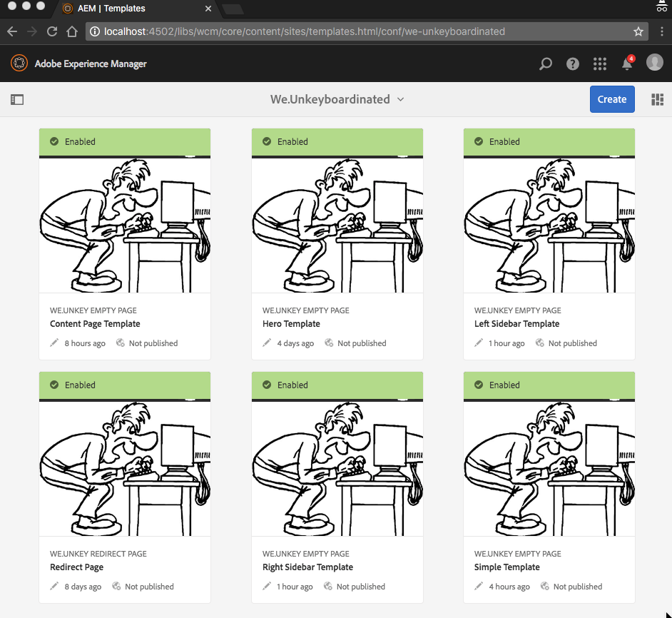This screenshot has width=672, height=618.
Task: Click globe icon on Left Sidebar Template card
Action: (x=539, y=343)
